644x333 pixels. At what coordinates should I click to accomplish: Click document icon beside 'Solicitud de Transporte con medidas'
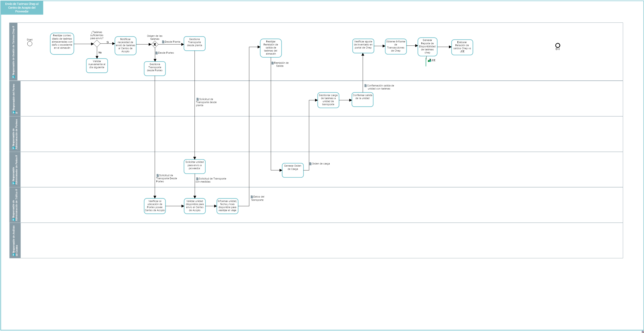(x=197, y=179)
